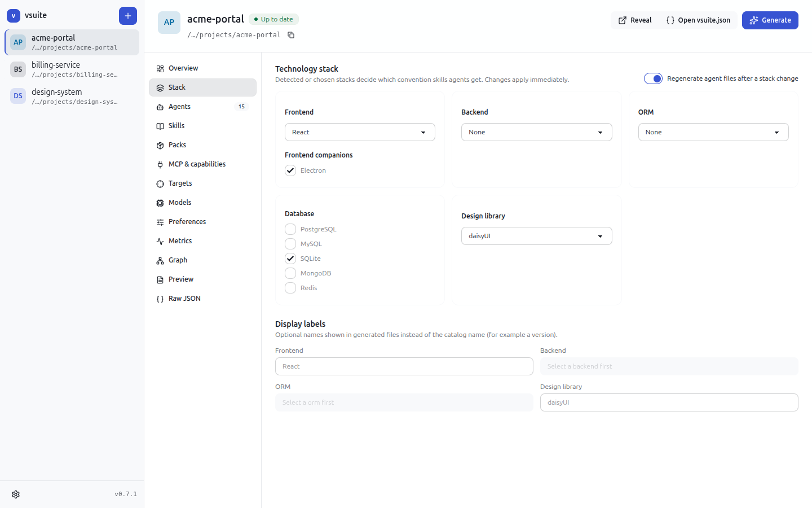Screen dimensions: 812x508
Task: Click the Metrics activity icon
Action: (160, 241)
